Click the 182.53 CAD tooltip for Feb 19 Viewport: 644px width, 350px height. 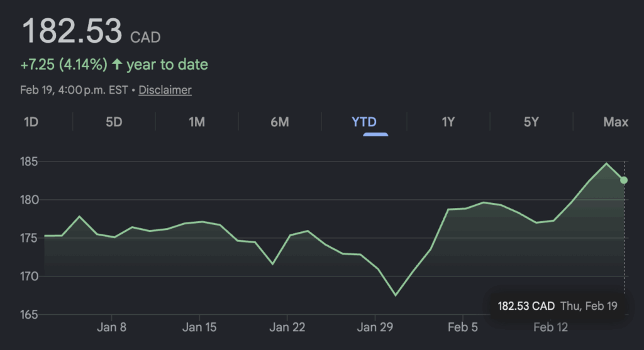(557, 306)
